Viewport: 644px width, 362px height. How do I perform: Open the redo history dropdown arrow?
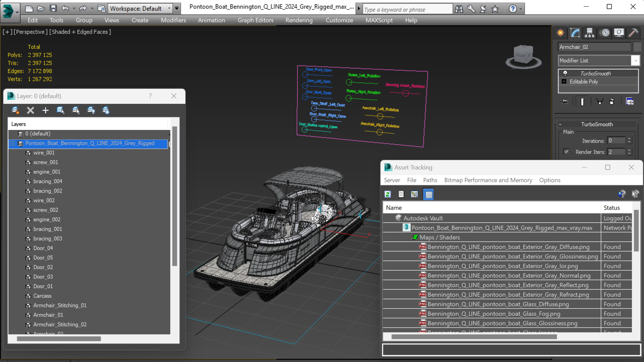pos(92,8)
